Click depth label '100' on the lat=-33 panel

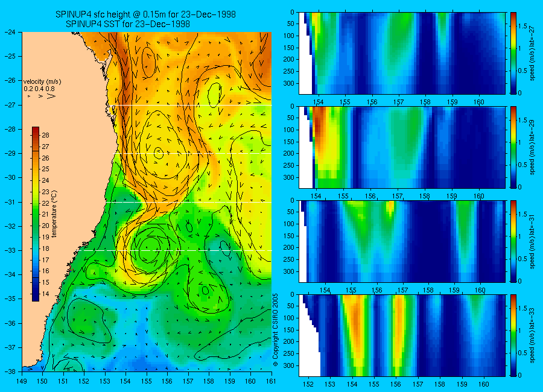(288, 318)
